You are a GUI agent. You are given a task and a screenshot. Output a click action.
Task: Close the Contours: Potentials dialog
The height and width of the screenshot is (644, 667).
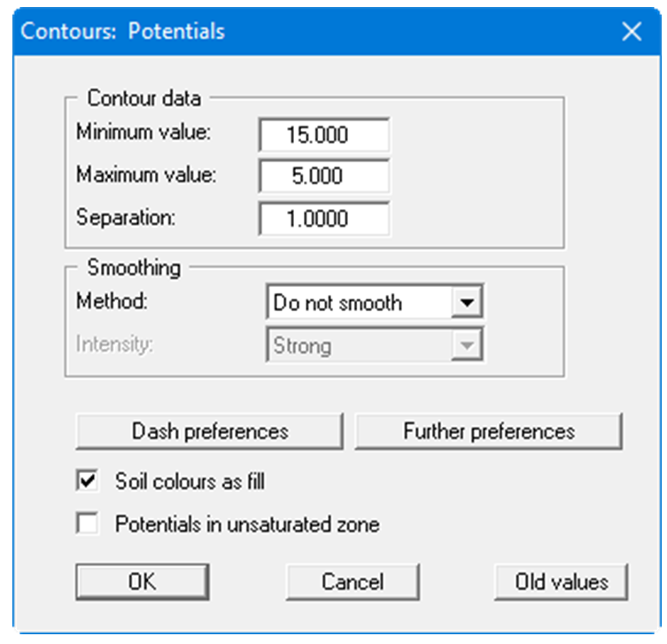[x=631, y=32]
